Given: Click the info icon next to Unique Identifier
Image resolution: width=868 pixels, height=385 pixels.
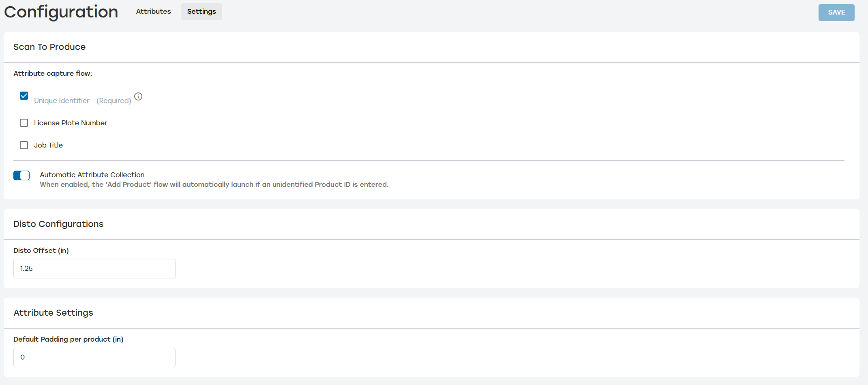Looking at the screenshot, I should coord(138,96).
